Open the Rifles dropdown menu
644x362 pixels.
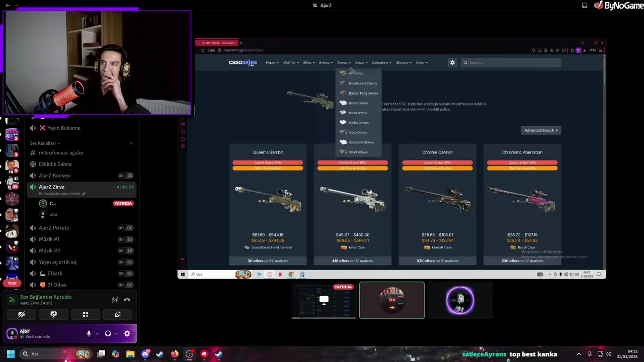(309, 63)
